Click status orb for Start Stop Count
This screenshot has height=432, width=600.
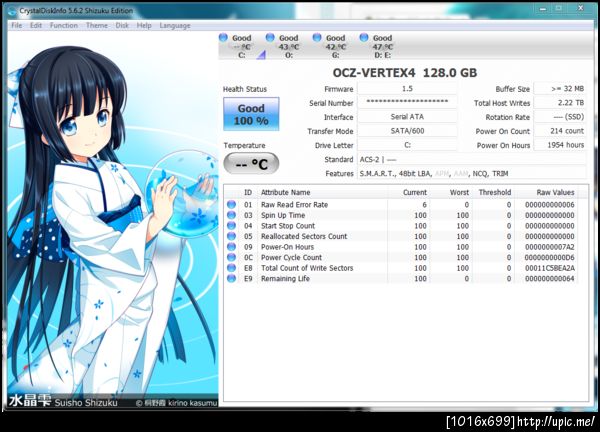[x=231, y=226]
